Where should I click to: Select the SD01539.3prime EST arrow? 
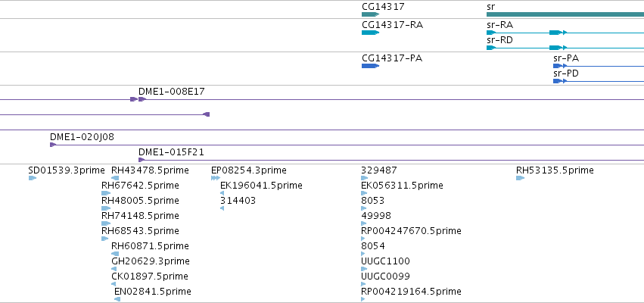(x=33, y=178)
